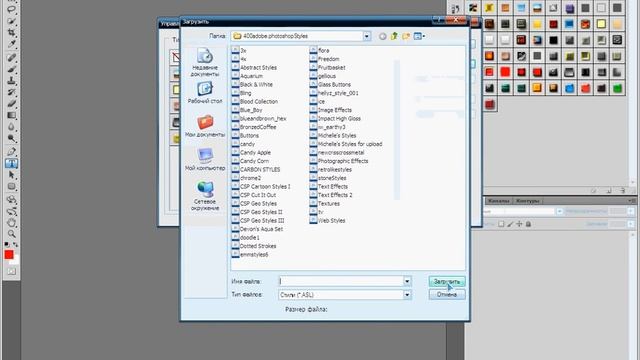
Task: Switch to the Контуры tab
Action: 527,201
